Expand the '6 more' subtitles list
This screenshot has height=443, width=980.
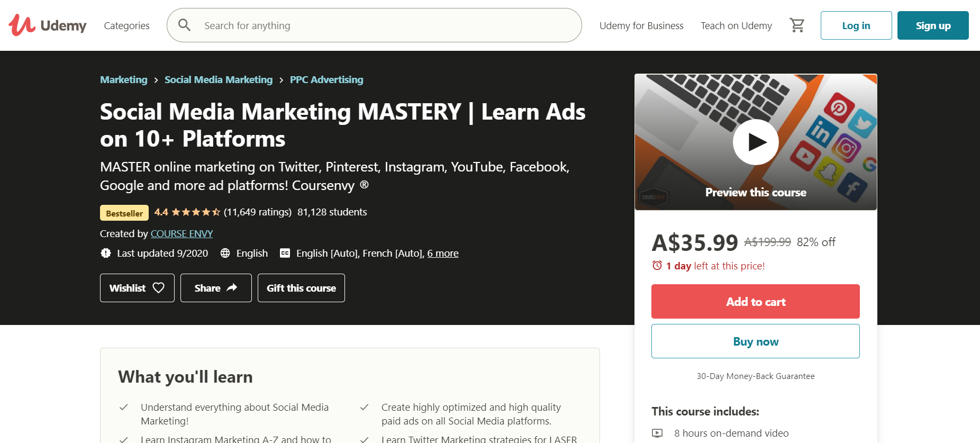[x=442, y=253]
